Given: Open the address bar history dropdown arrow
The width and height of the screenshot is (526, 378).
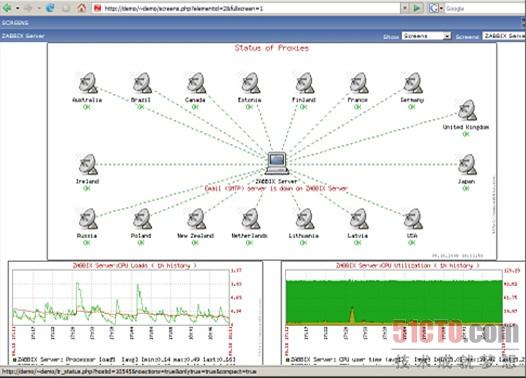Looking at the screenshot, I should tap(405, 8).
